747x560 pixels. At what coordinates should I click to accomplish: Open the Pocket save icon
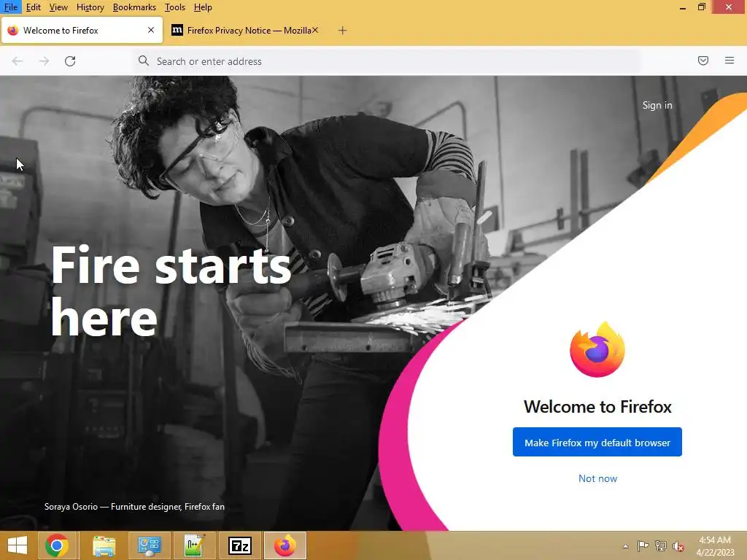703,61
